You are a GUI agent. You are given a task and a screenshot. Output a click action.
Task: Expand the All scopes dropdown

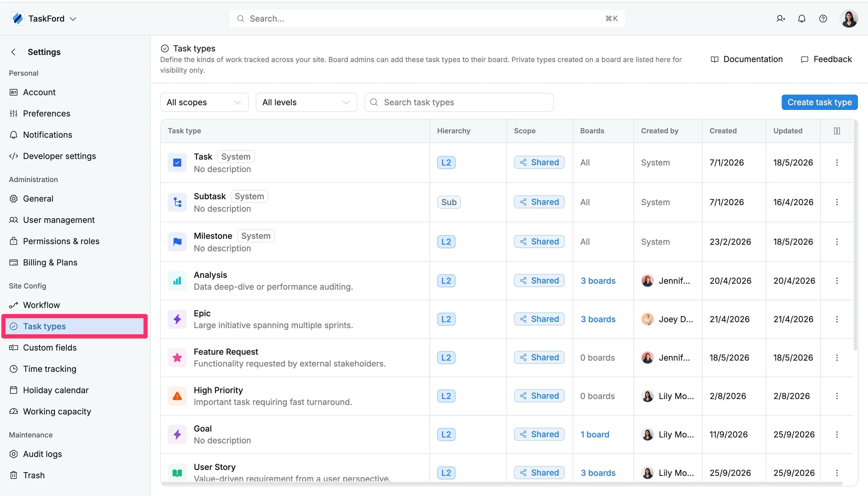204,102
